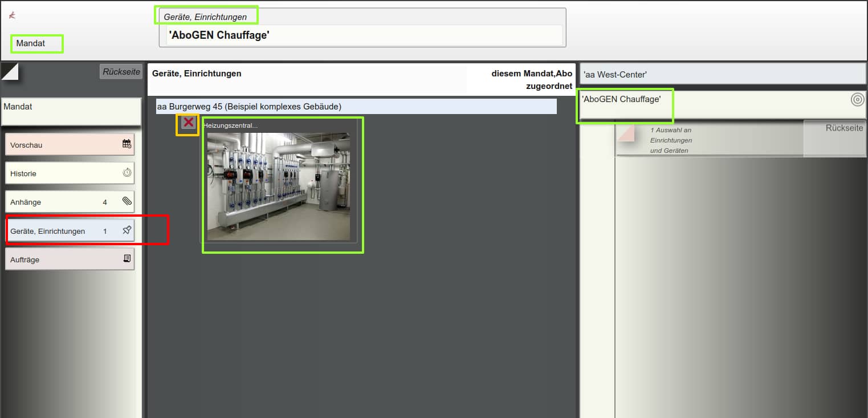Click '1 Auswahl an Einrichtungen und Geräten' text
Image resolution: width=868 pixels, height=418 pixels.
click(671, 140)
